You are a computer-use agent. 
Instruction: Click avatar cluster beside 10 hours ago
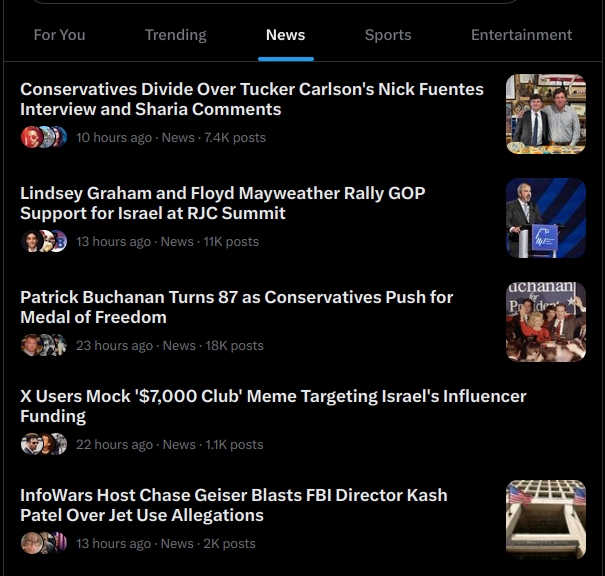(x=44, y=137)
